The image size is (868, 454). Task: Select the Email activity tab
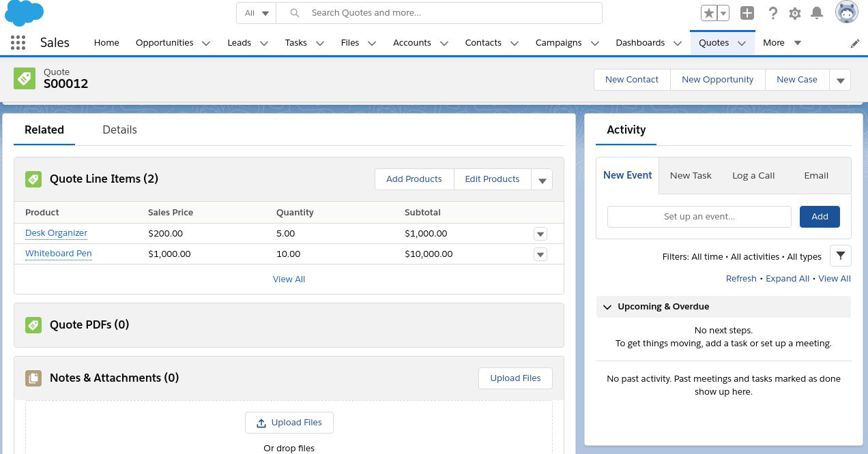click(x=816, y=175)
